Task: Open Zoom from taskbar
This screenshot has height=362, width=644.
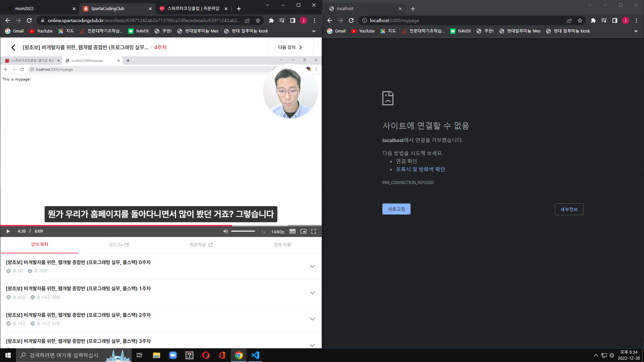Action: click(173, 355)
